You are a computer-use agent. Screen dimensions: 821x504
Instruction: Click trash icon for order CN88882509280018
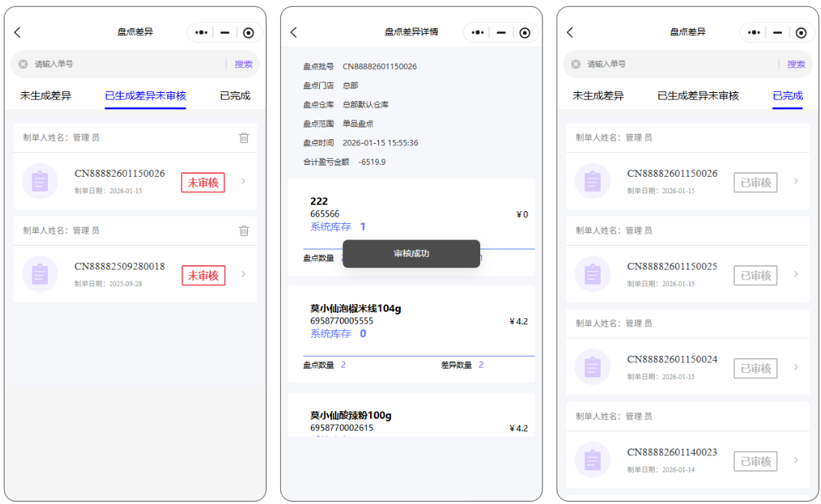pyautogui.click(x=243, y=231)
